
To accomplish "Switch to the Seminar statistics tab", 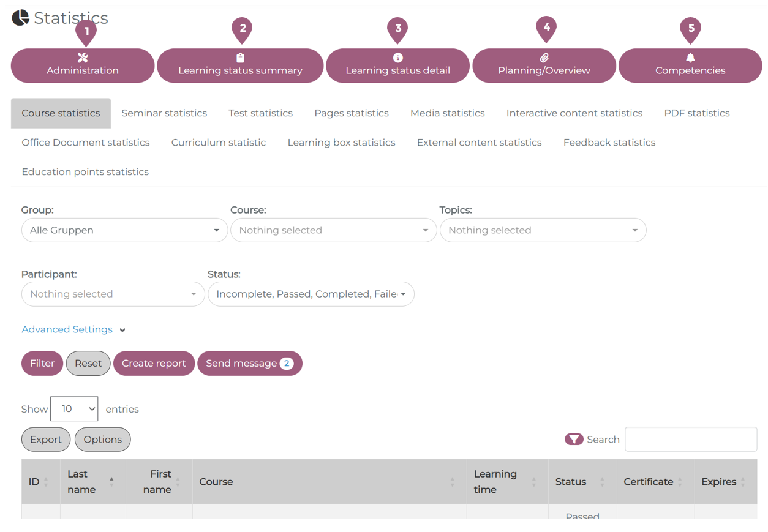I will (x=164, y=113).
